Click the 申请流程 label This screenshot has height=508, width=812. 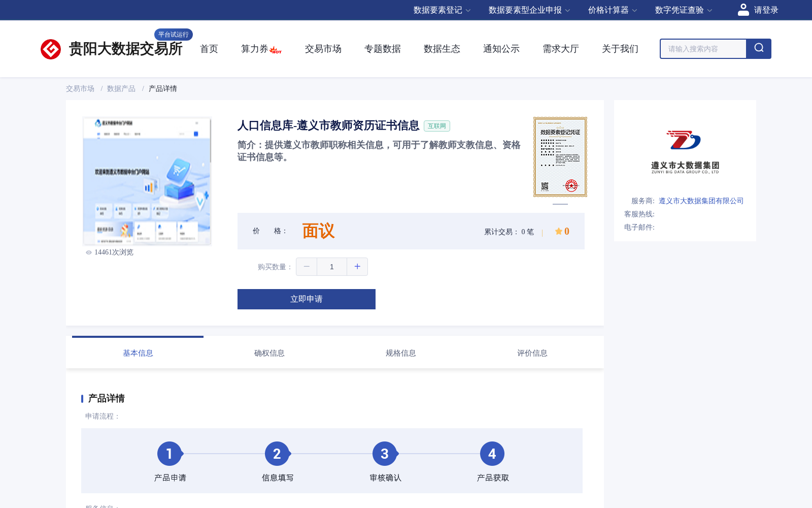pyautogui.click(x=103, y=416)
